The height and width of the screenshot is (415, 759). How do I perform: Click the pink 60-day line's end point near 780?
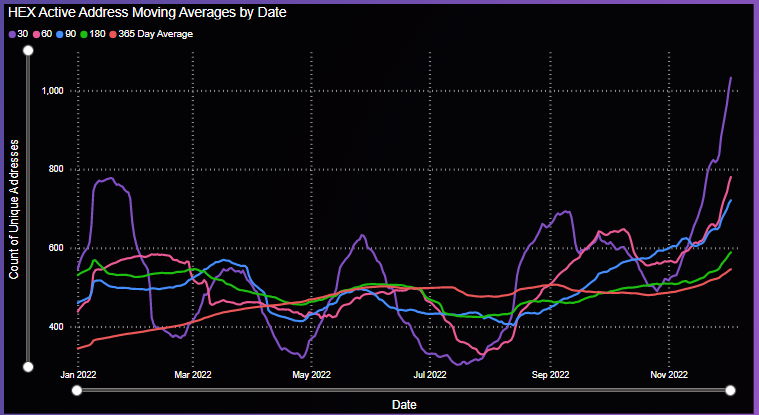point(730,177)
